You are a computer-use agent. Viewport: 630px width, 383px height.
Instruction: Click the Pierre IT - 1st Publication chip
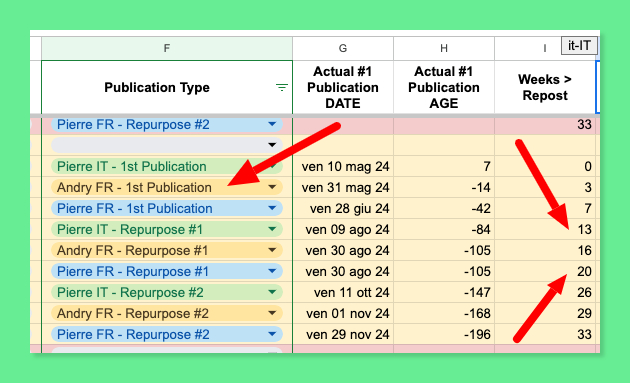(167, 166)
